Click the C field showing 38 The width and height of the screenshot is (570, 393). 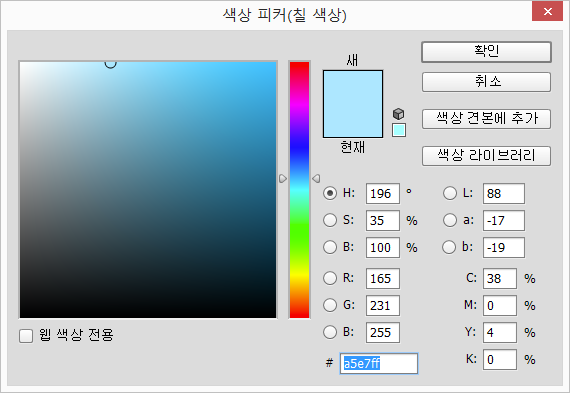[x=500, y=278]
